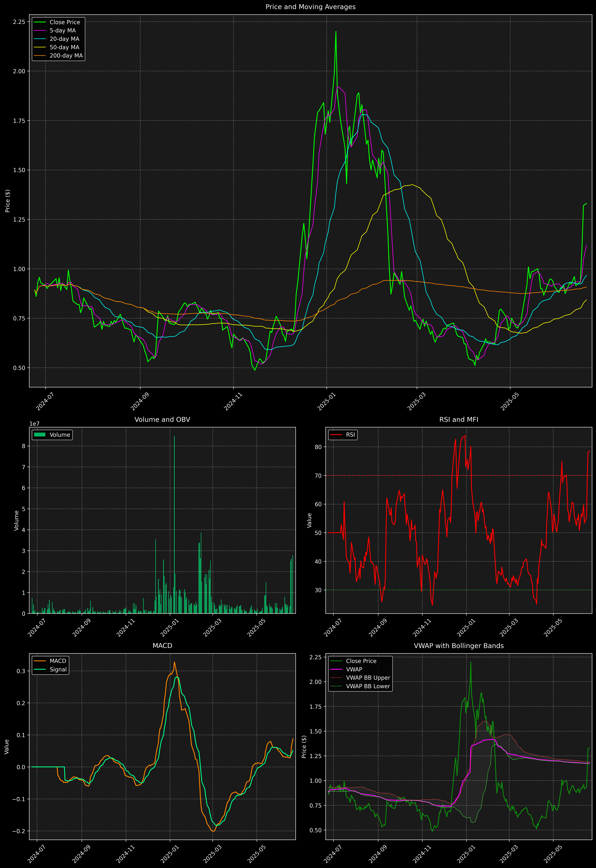Click the 'VWAP BB Lower' legend entry

coord(368,686)
